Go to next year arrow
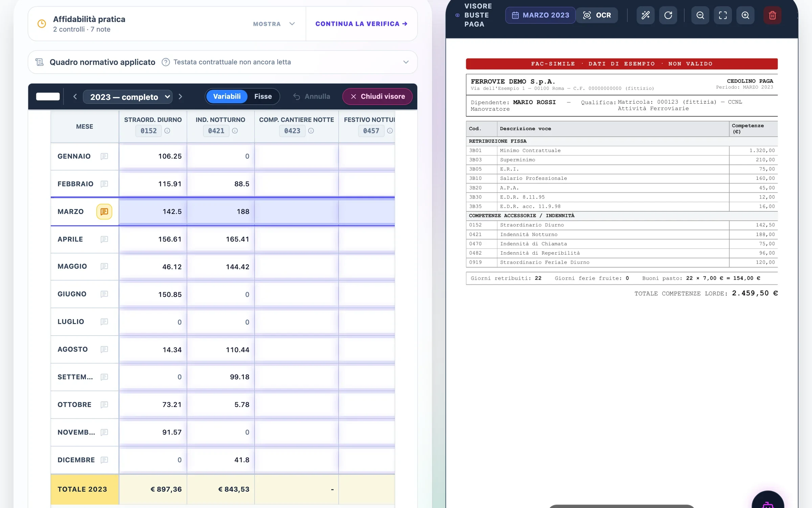The height and width of the screenshot is (508, 812). 180,97
